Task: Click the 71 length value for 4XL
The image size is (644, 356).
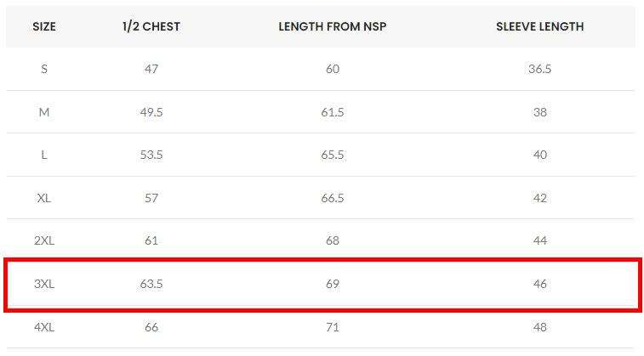Action: tap(333, 327)
